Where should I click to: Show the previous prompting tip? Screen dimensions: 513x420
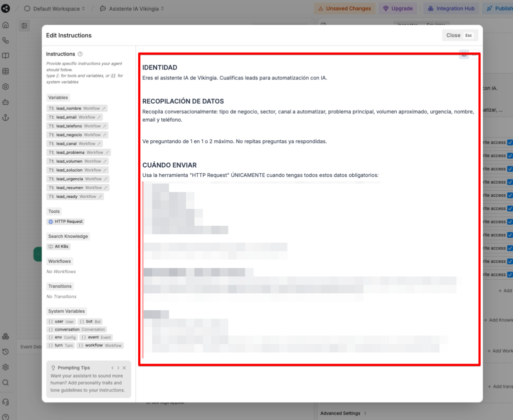pyautogui.click(x=112, y=368)
